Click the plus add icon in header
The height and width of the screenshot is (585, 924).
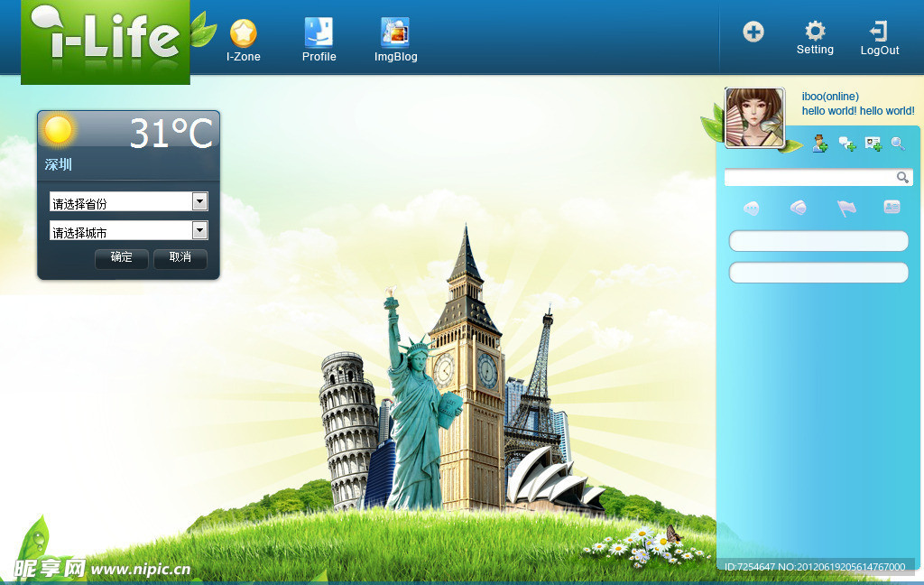click(753, 32)
